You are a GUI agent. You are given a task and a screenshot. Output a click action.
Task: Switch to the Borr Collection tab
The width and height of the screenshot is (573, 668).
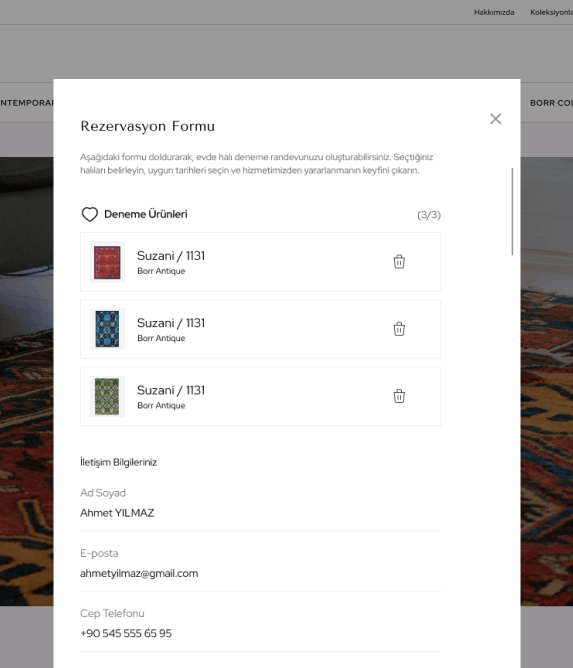[x=551, y=103]
